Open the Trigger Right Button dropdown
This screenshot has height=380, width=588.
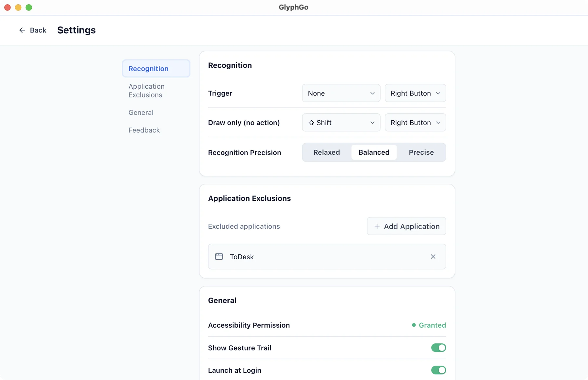pos(415,93)
